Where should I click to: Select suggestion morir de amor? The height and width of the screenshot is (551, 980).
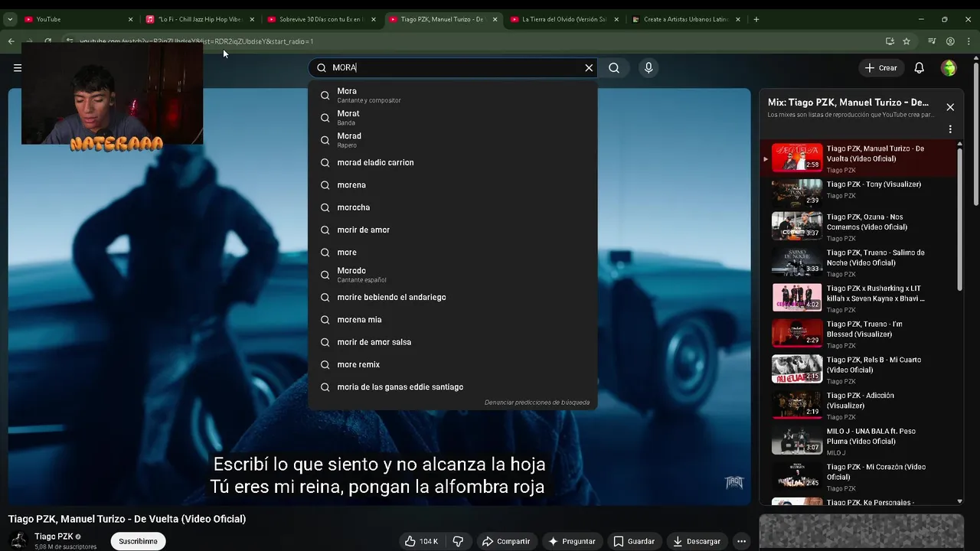coord(452,230)
